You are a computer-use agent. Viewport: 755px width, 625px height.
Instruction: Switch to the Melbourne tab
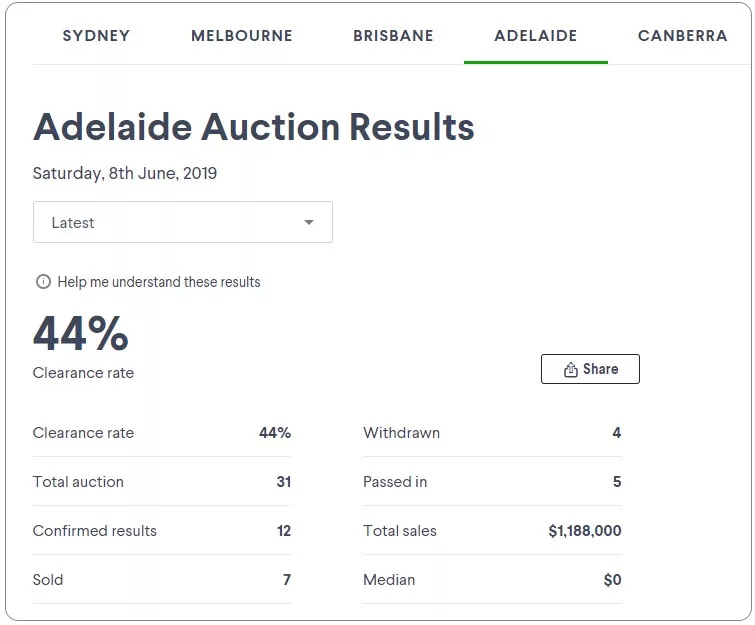242,36
